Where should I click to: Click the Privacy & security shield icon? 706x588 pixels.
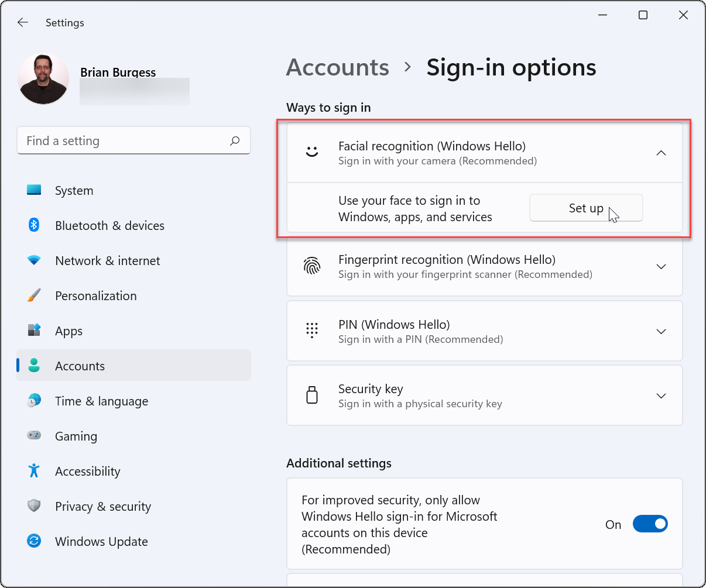[x=34, y=506]
